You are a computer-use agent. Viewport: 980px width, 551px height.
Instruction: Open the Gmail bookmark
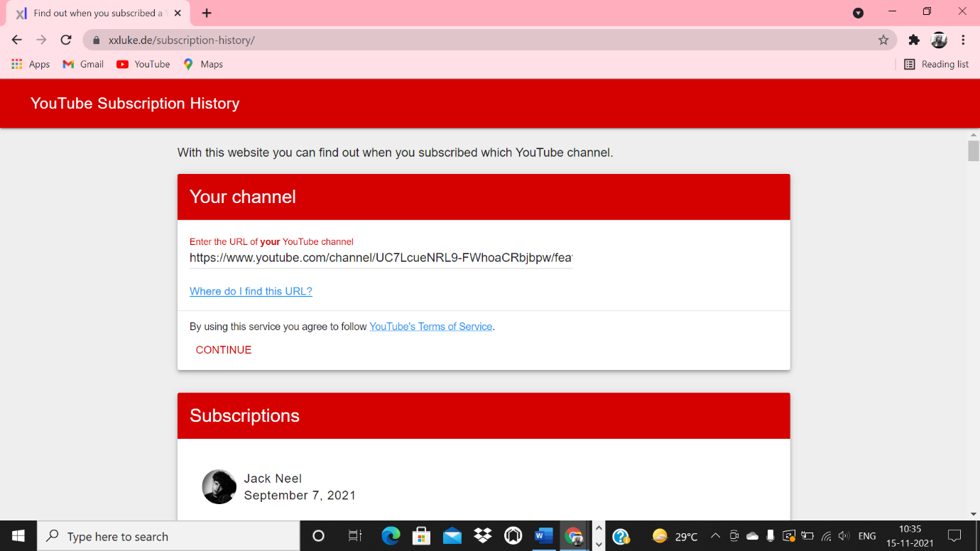83,64
